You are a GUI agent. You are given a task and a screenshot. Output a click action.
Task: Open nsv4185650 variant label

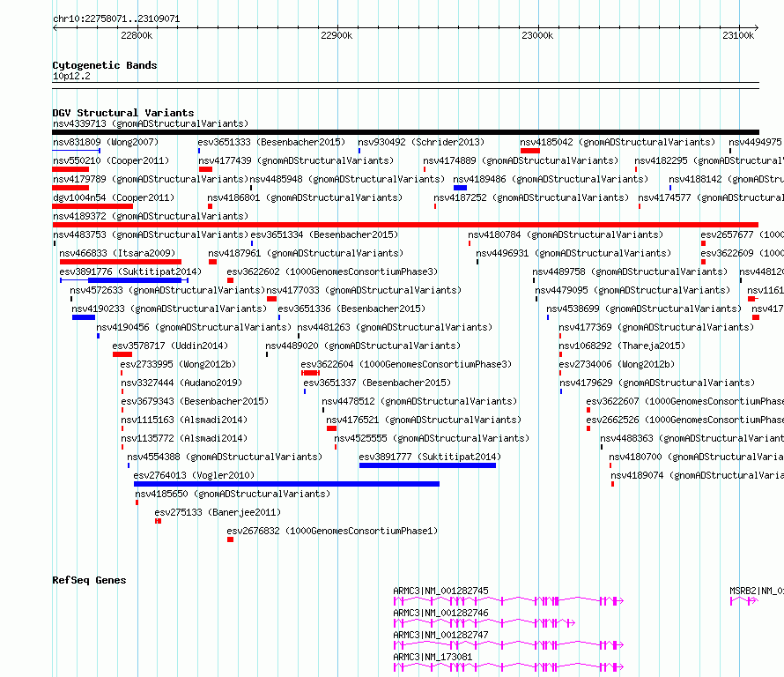(233, 494)
